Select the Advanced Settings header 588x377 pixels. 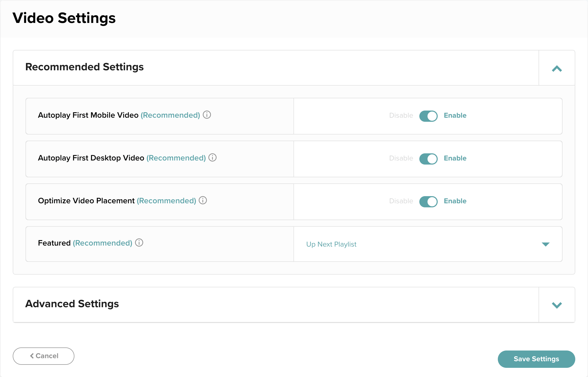pos(72,304)
